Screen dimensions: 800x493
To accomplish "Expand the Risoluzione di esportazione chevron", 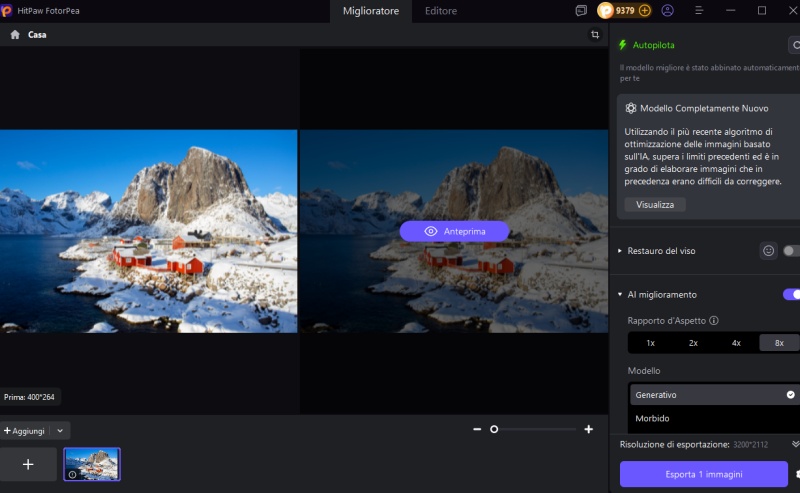I will (795, 444).
